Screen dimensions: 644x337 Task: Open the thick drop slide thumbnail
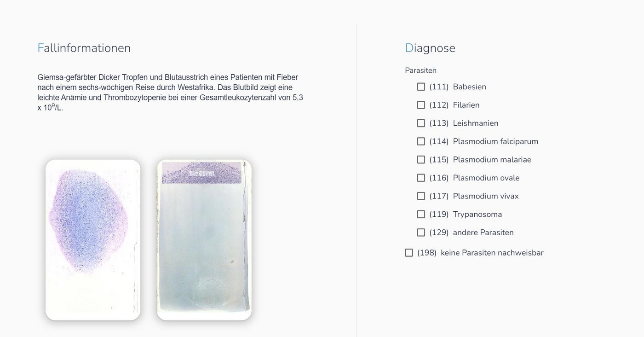pos(93,240)
